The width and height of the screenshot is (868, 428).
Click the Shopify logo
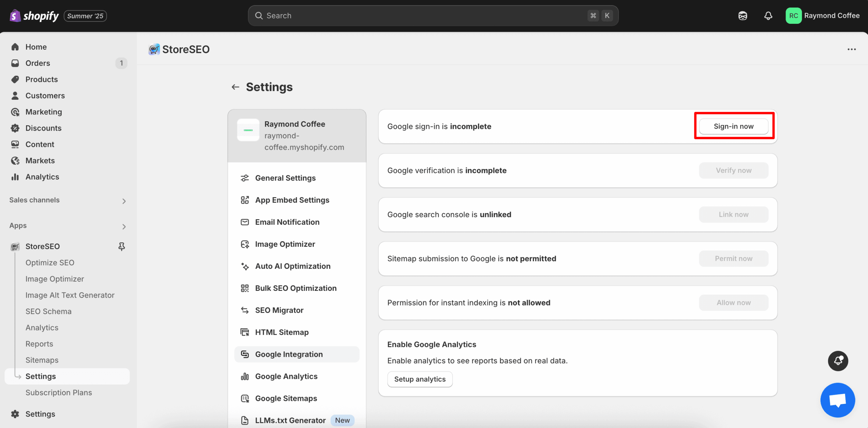[34, 16]
